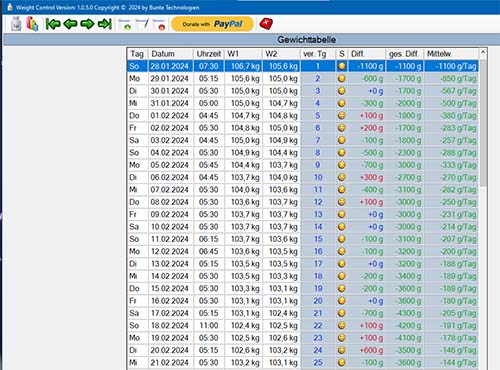500x370 pixels.
Task: Click the table scrollbar up arrow
Action: point(483,53)
